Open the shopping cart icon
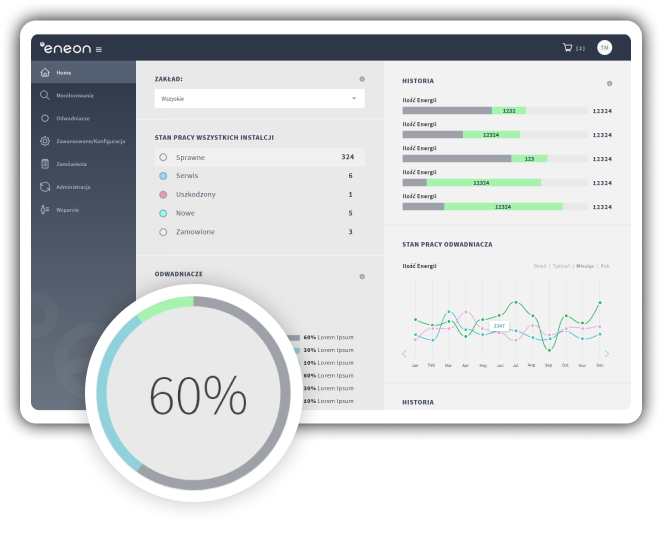This screenshot has height=540, width=662. point(568,48)
